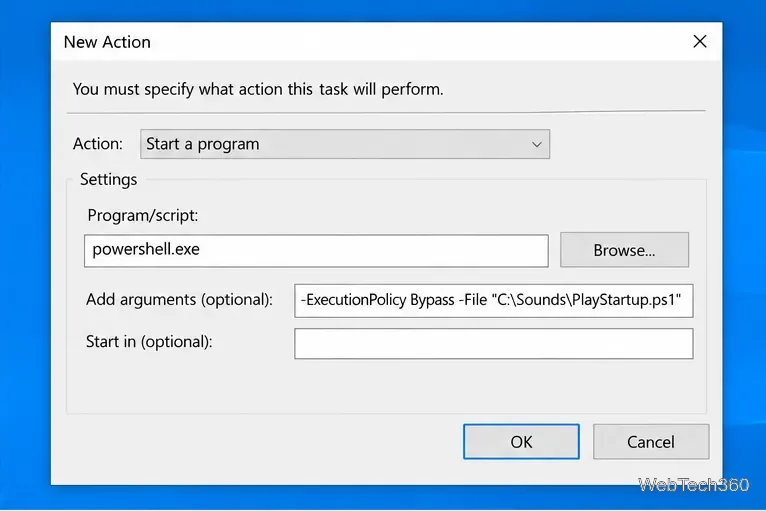Screen dimensions: 766x511
Task: Close the New Action dialog
Action: (700, 42)
